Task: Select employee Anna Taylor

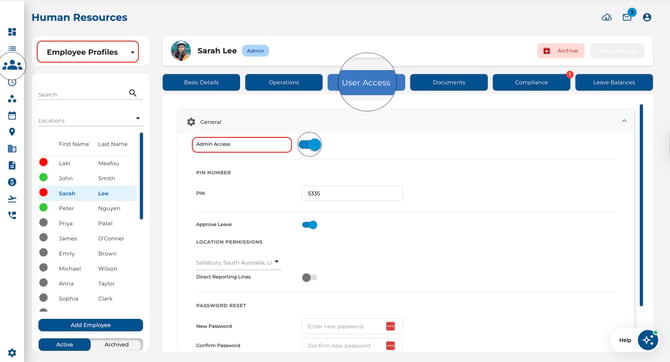Action: pos(88,283)
